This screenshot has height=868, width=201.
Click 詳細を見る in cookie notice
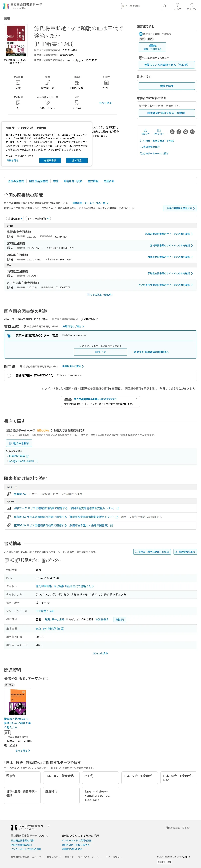point(12,160)
